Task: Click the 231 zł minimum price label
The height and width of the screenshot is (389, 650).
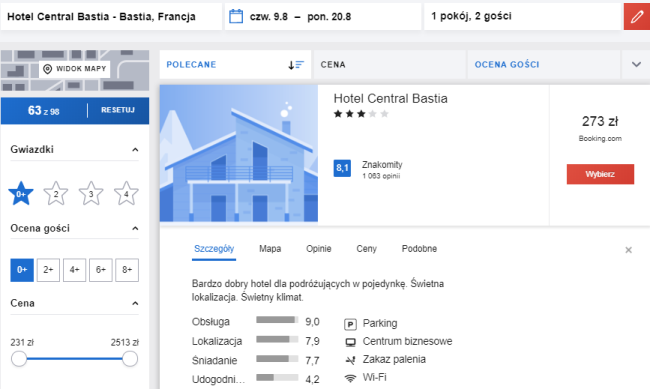Action: coord(22,343)
